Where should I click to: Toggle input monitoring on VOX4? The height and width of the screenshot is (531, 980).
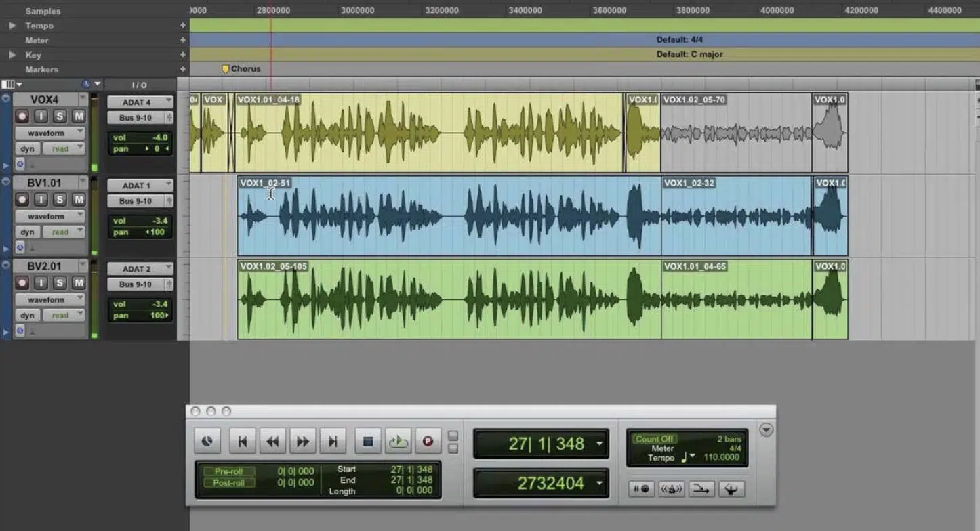[41, 116]
